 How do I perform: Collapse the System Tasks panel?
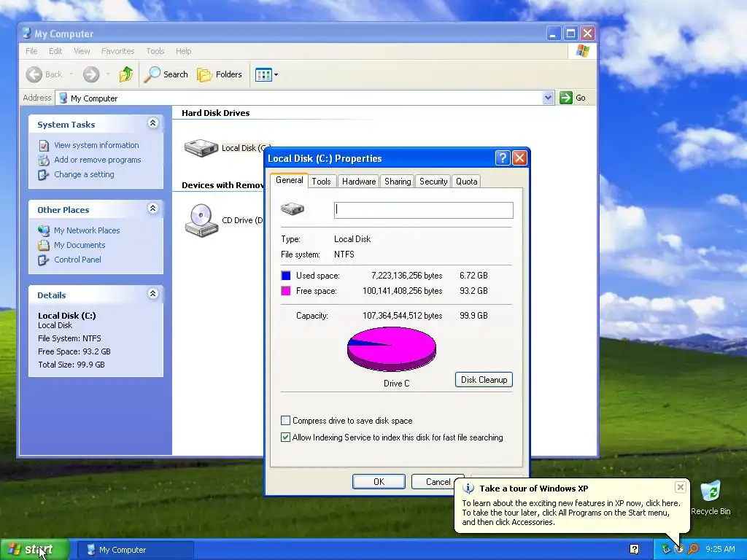pyautogui.click(x=152, y=123)
